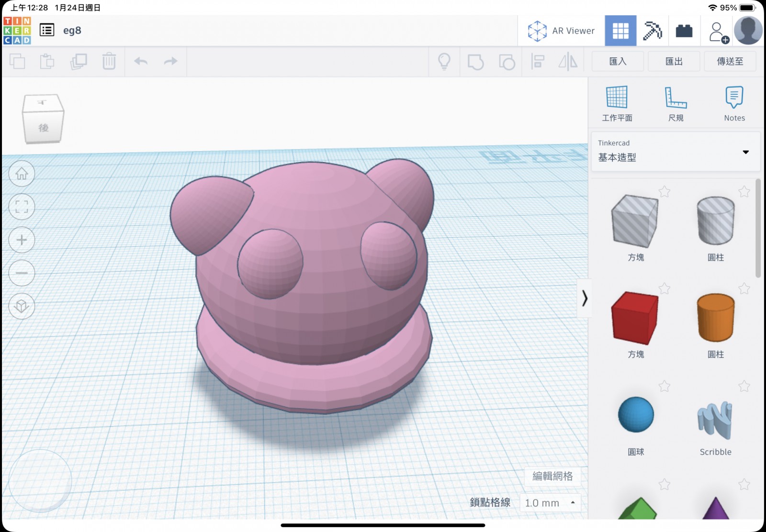766x532 pixels.
Task: Select the 工作平面 workplane tool
Action: tap(617, 103)
